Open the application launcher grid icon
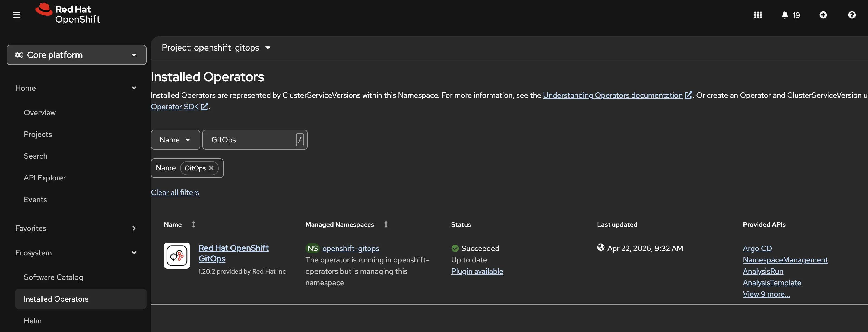 coord(758,15)
